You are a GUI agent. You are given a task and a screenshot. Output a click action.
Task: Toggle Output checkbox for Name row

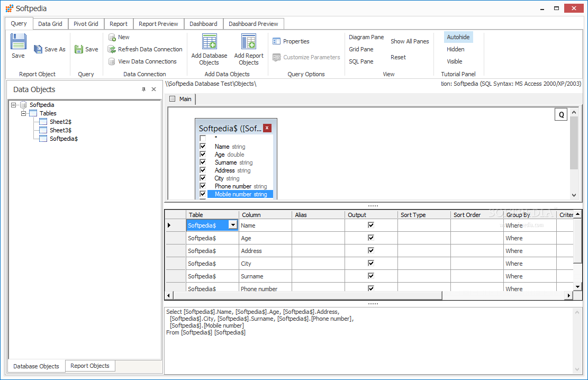[371, 225]
